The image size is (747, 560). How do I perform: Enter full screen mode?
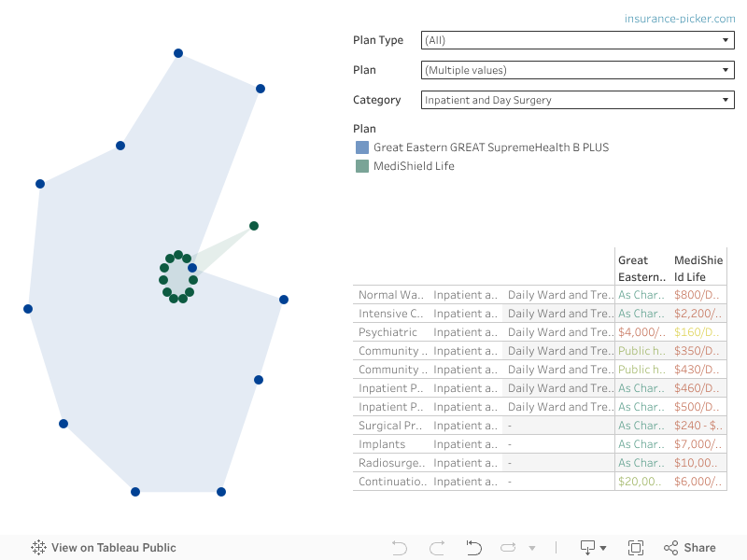pos(636,548)
